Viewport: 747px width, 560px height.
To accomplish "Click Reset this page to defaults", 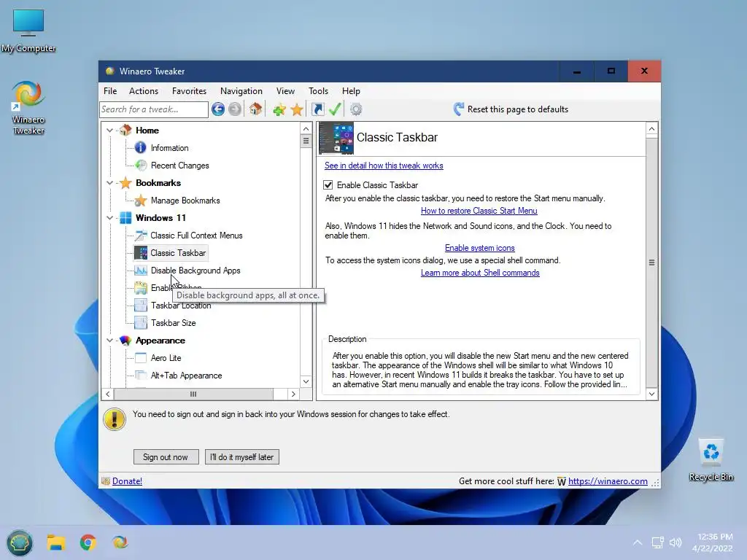I will click(x=517, y=109).
